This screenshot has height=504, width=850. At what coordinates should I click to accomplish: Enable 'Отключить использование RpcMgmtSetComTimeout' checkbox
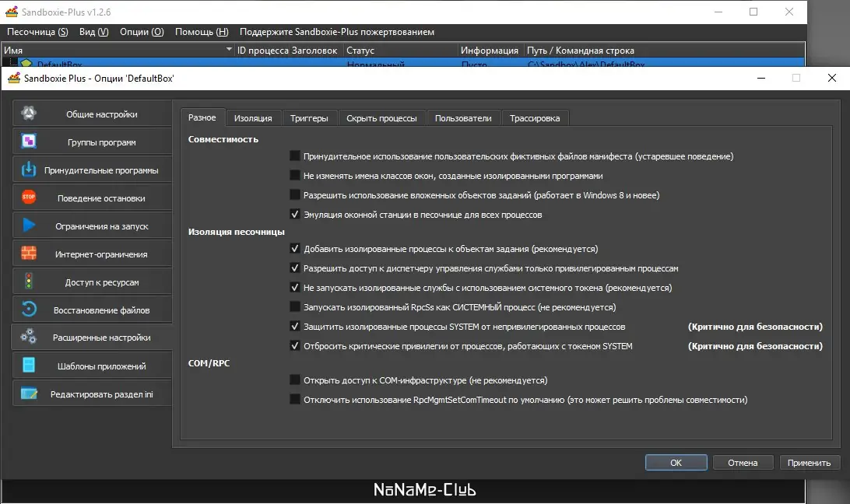pos(295,400)
